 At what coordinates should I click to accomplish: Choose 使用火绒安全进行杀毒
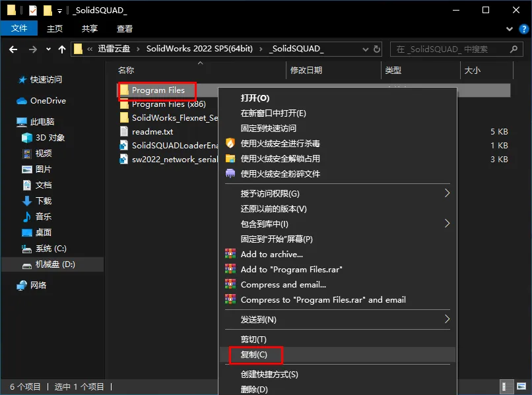click(x=338, y=143)
